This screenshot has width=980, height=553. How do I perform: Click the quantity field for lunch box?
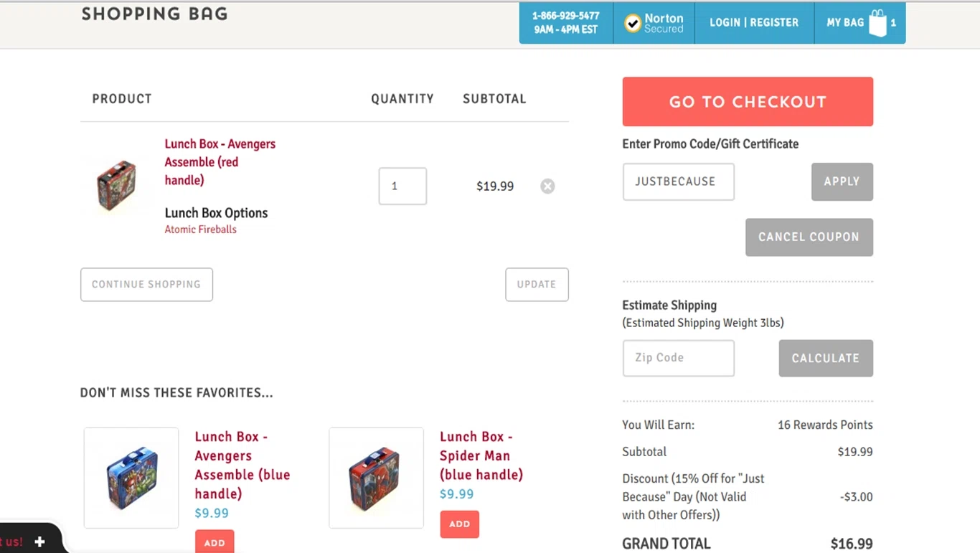coord(402,186)
